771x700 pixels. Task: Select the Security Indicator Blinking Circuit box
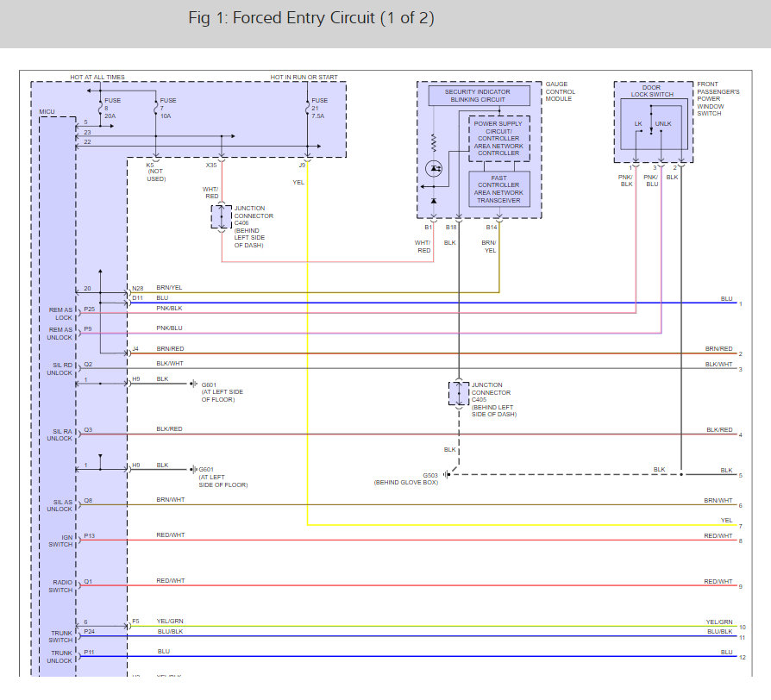477,96
